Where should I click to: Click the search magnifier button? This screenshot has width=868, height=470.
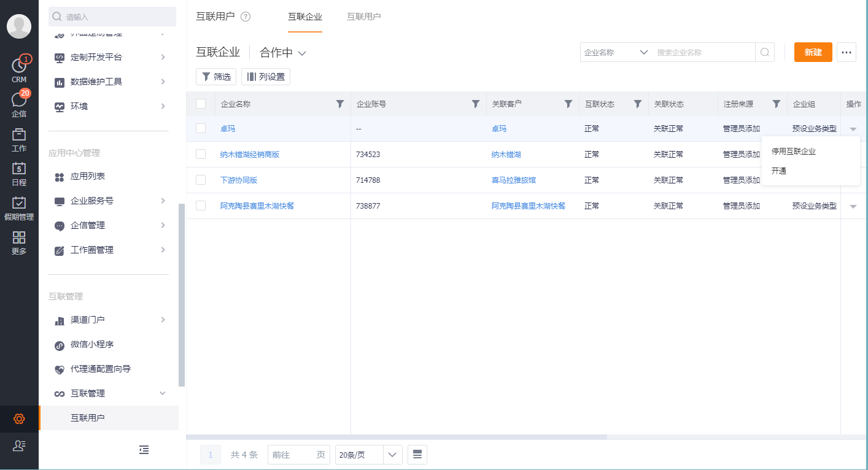pyautogui.click(x=765, y=52)
